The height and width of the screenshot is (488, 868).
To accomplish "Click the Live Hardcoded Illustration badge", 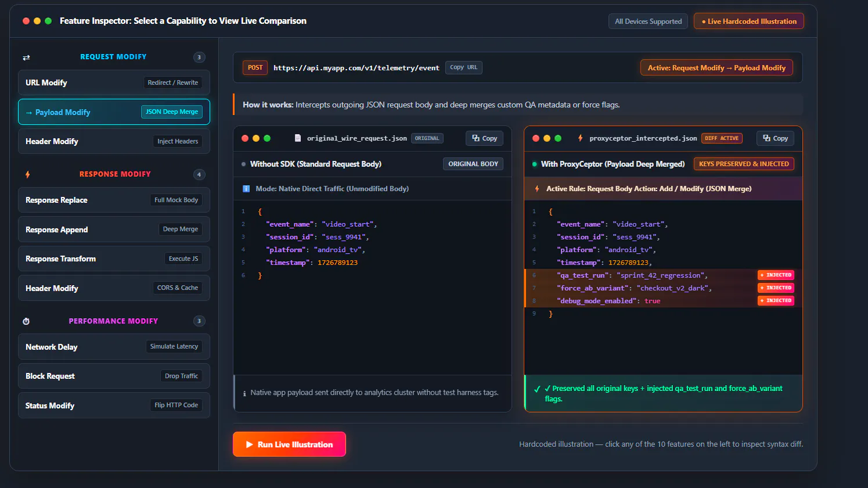I will coord(749,21).
